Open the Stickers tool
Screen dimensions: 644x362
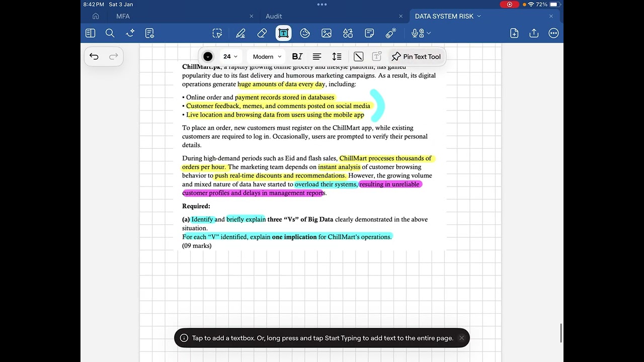pos(305,33)
